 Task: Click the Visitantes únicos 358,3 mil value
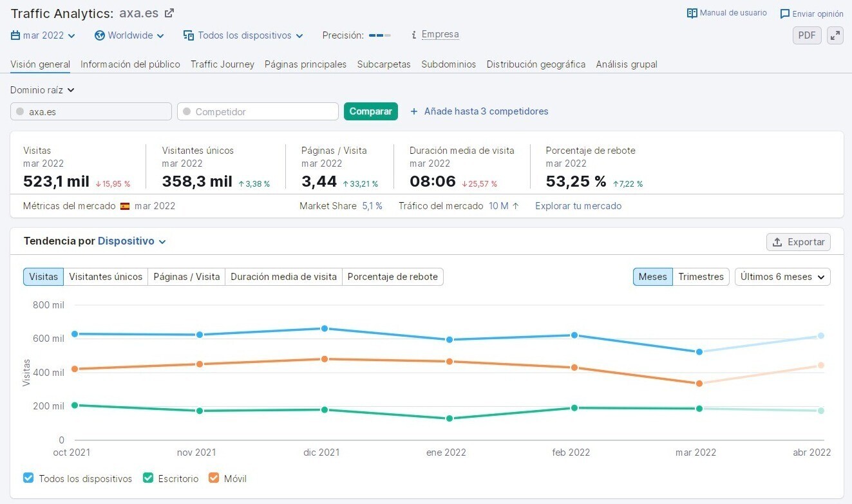click(x=197, y=182)
